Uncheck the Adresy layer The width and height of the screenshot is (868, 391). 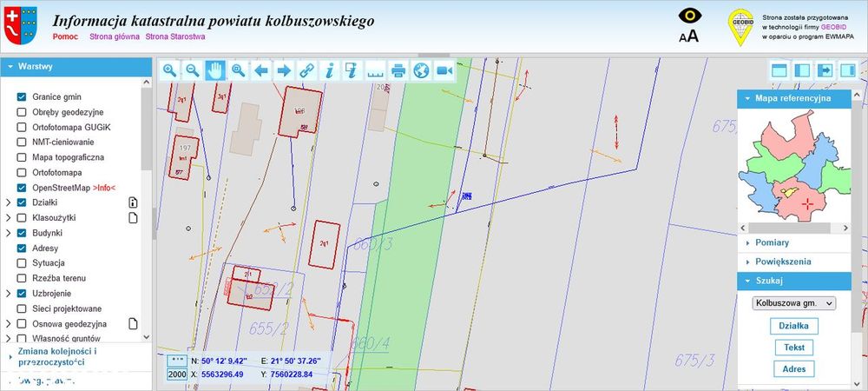click(22, 249)
